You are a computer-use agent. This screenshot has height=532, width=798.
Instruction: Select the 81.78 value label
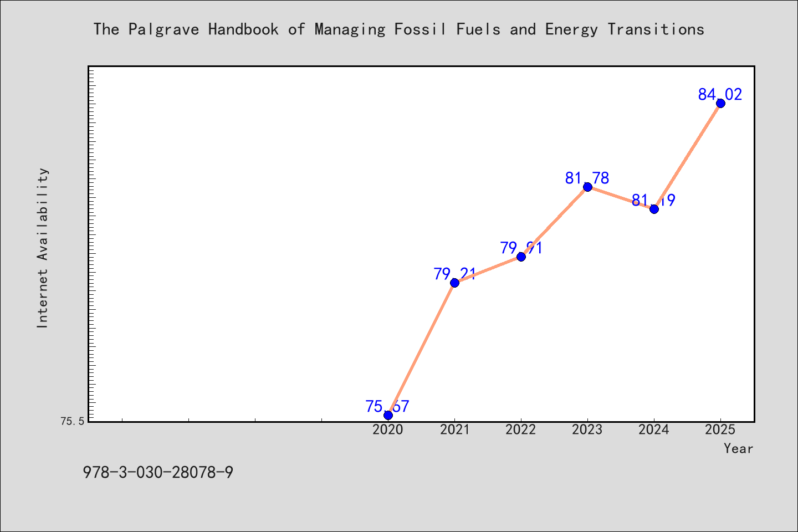coord(587,178)
